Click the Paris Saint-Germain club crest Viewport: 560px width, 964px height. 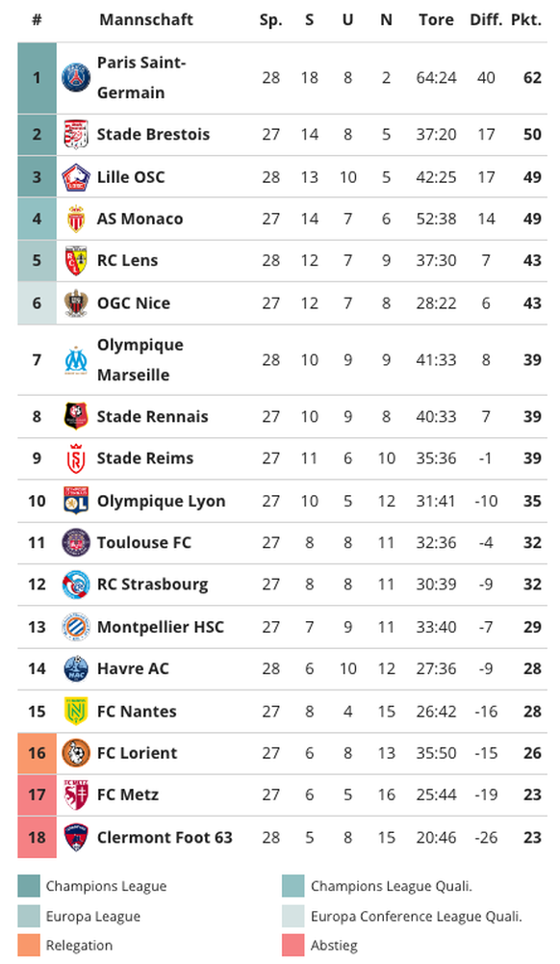click(76, 78)
